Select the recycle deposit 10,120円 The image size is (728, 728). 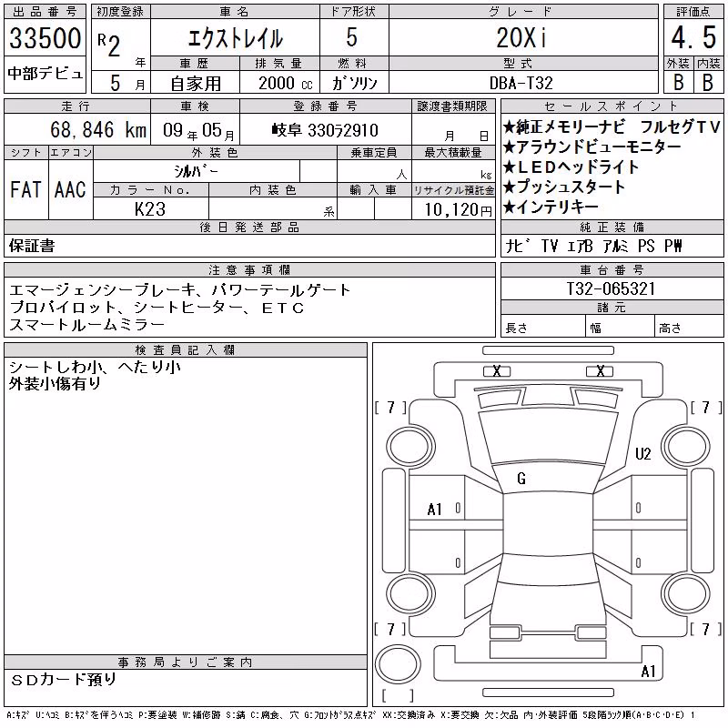(458, 210)
